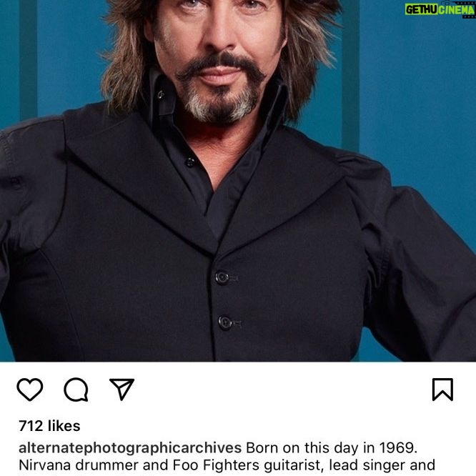Click the lower button on the black jacket
476x476 pixels.
pyautogui.click(x=226, y=323)
